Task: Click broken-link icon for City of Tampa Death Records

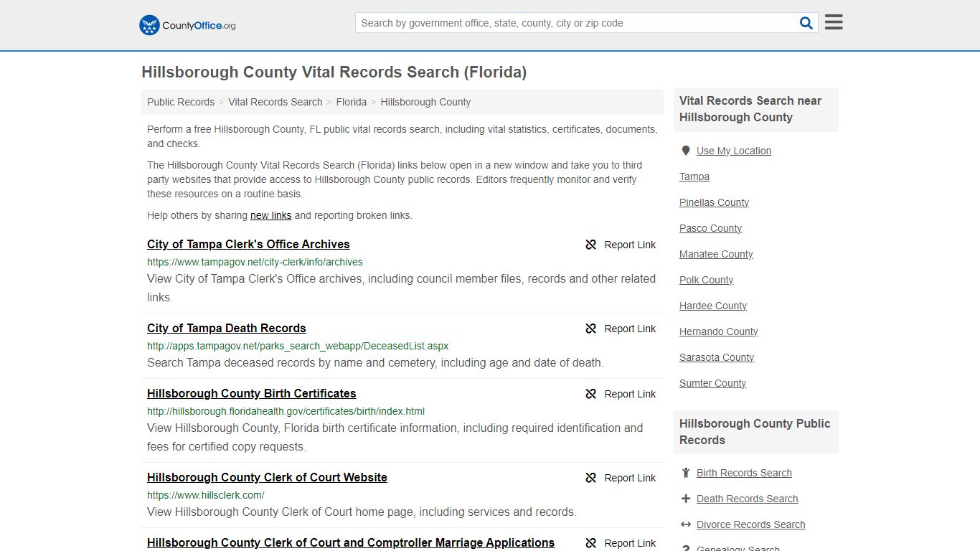Action: coord(591,329)
